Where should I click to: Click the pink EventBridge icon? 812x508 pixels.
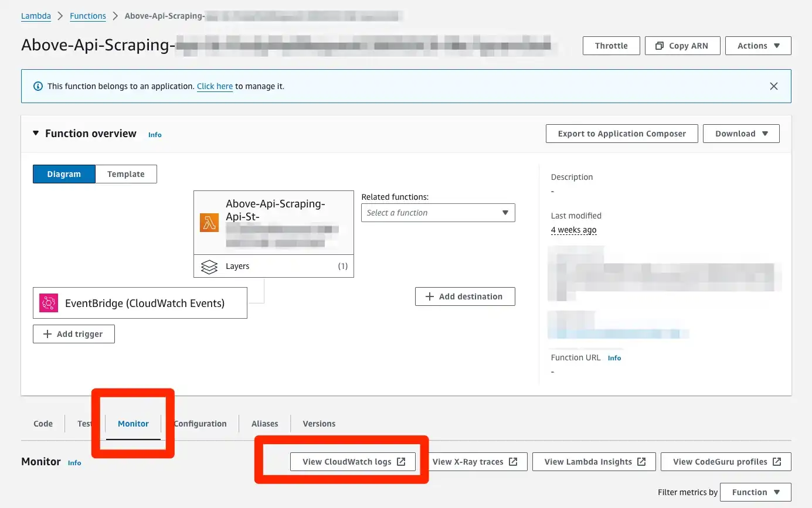click(49, 303)
